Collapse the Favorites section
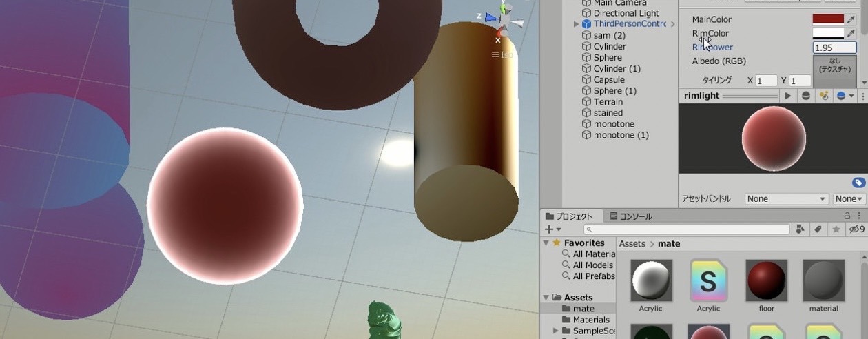Screen dimensions: 868x339 point(547,243)
